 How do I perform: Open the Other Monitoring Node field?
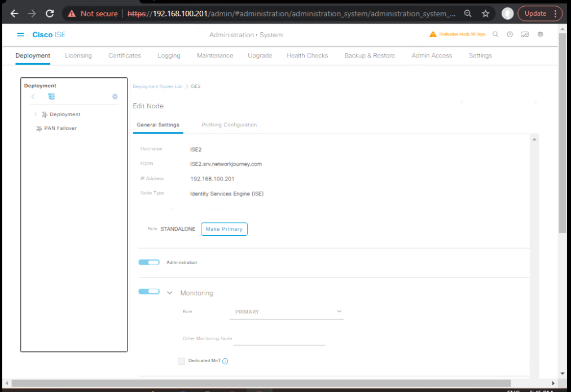tap(279, 338)
